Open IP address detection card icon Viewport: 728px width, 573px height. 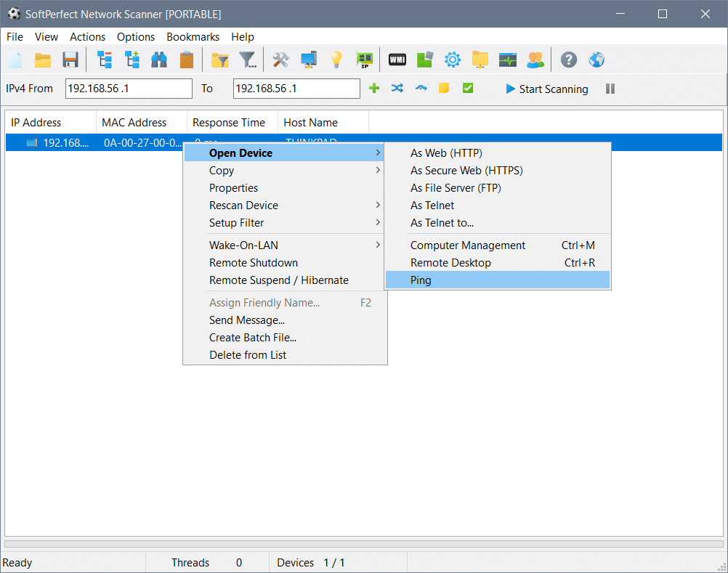(365, 60)
